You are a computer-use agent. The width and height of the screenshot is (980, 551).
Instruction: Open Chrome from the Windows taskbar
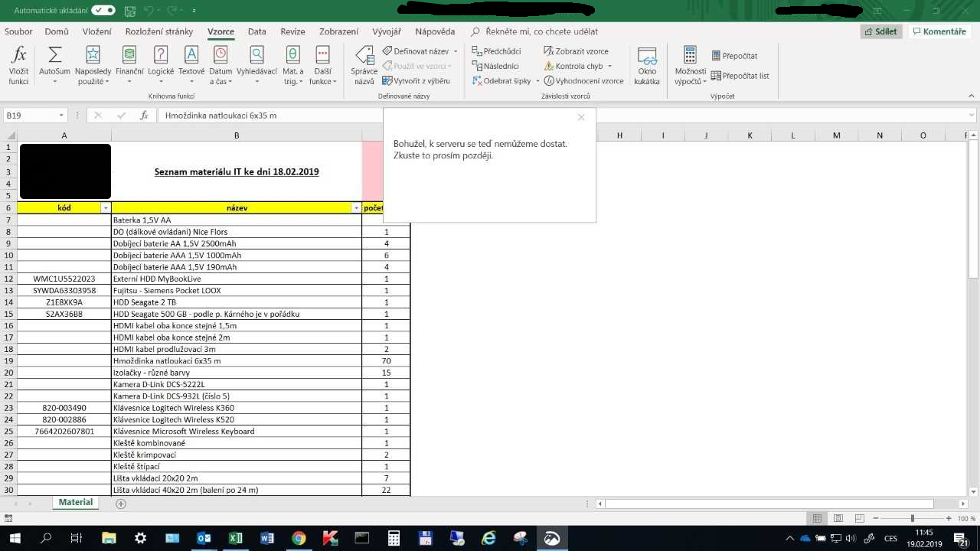pos(299,538)
